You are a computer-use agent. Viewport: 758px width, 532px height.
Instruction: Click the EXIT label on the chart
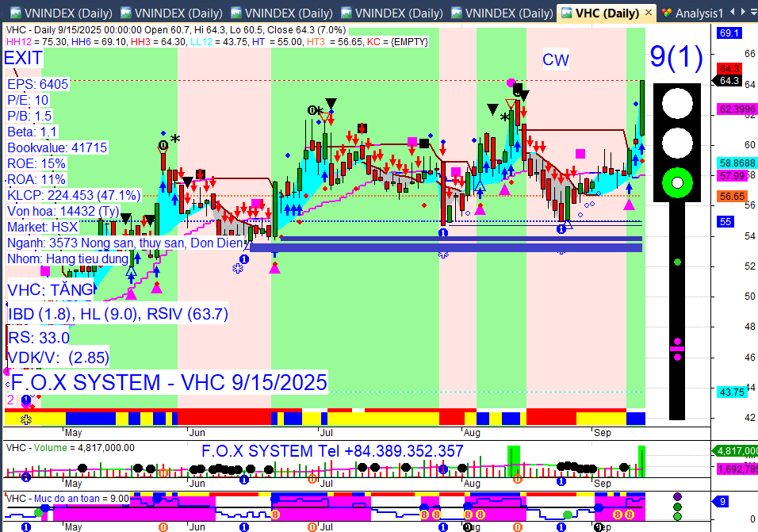click(x=23, y=58)
